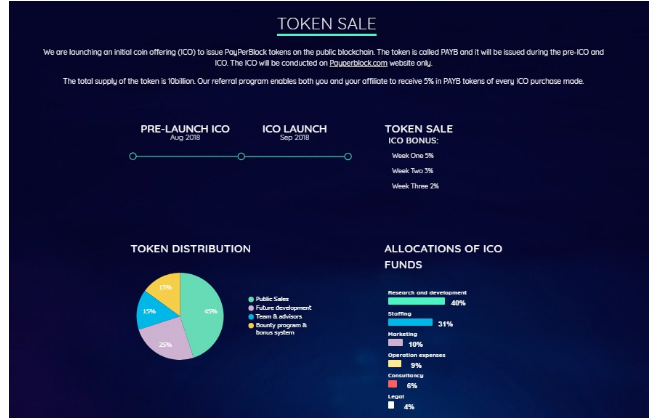
Task: Select the green Public Sales legend dot
Action: click(251, 300)
